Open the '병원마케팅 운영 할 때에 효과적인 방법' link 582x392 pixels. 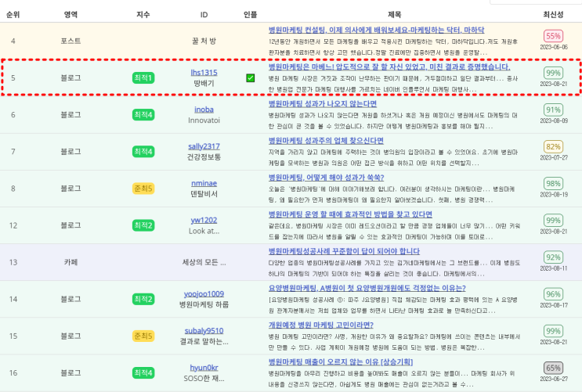click(350, 214)
